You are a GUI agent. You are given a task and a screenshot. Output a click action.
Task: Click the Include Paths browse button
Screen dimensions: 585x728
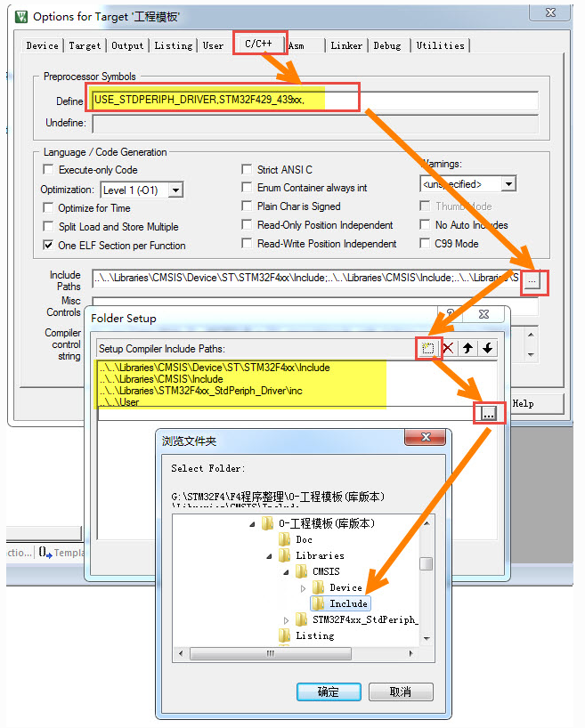point(532,280)
